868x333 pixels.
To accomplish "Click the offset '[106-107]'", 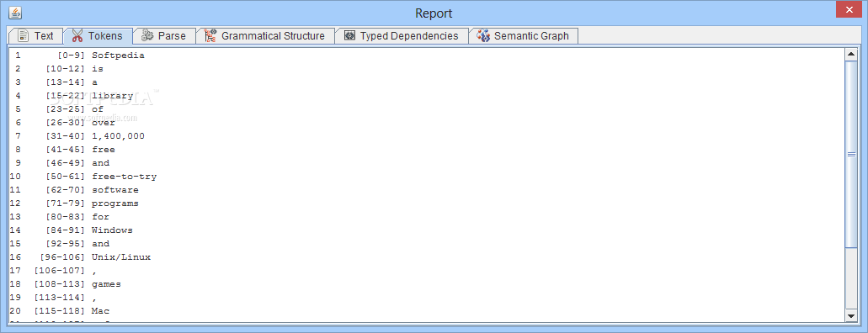I will point(60,271).
